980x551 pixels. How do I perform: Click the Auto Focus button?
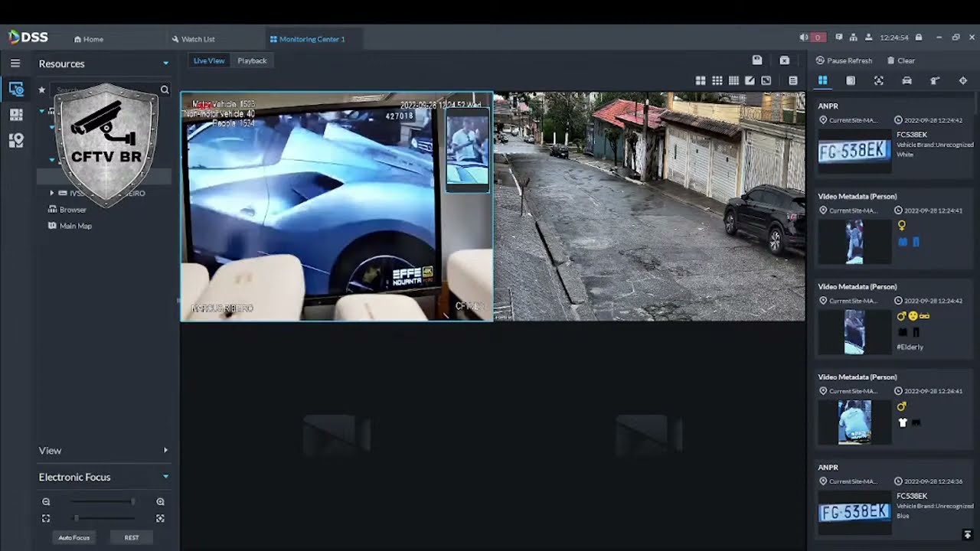click(74, 538)
